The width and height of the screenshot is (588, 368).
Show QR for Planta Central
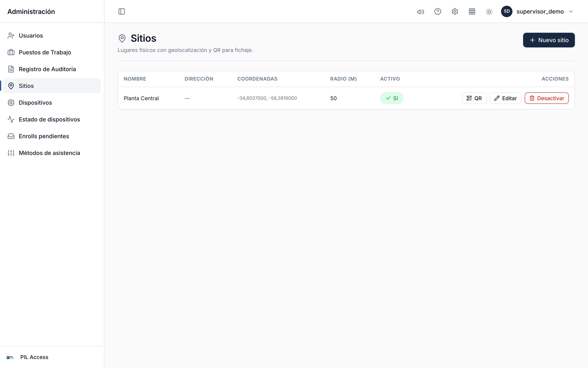(x=474, y=98)
